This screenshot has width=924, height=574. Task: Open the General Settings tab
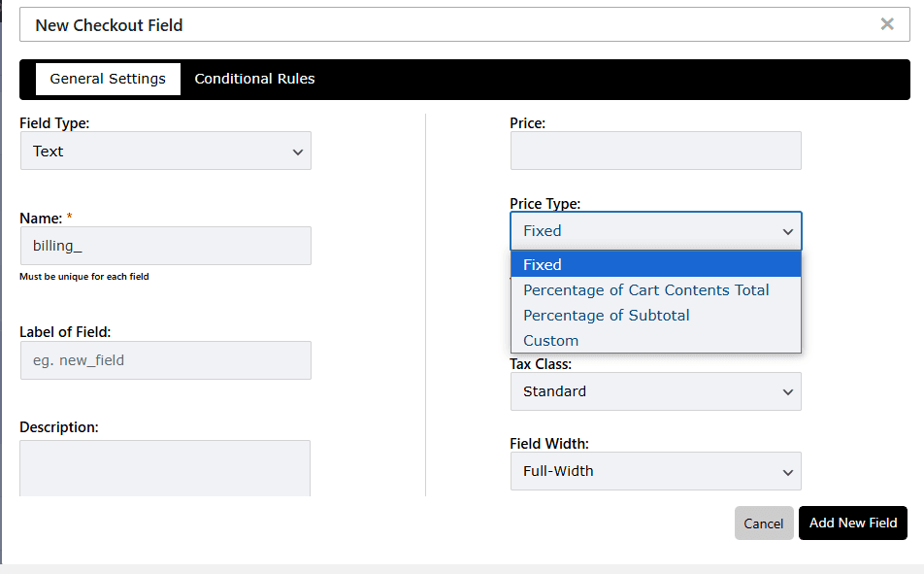(108, 79)
